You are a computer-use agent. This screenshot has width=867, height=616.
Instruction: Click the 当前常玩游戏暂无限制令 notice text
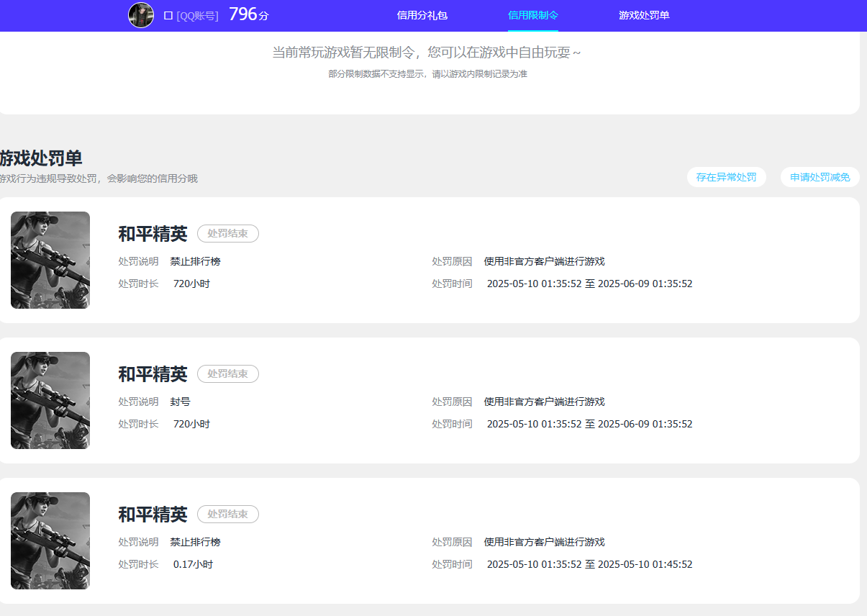427,53
